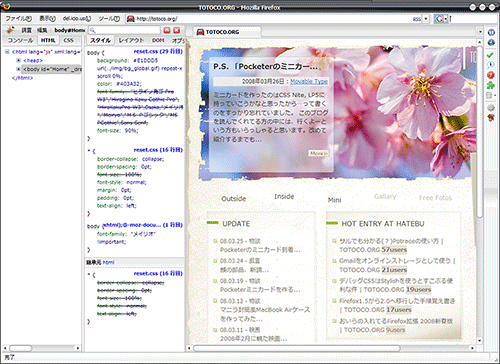This screenshot has height=364, width=500.
Task: Open the 表示 menu
Action: click(48, 19)
